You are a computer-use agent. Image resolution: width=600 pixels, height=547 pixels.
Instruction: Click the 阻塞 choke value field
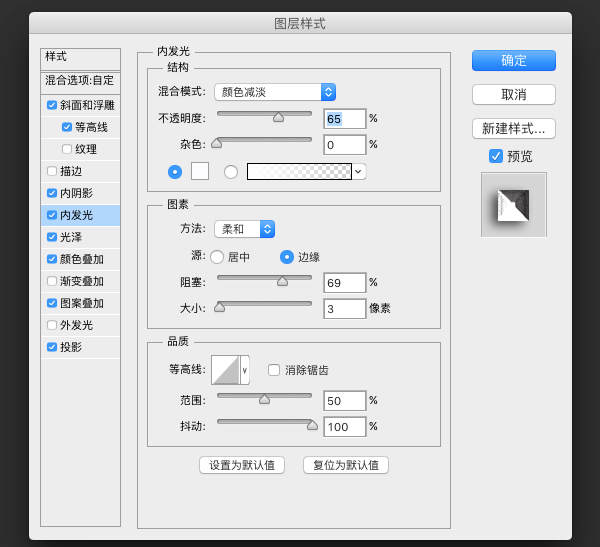(344, 282)
